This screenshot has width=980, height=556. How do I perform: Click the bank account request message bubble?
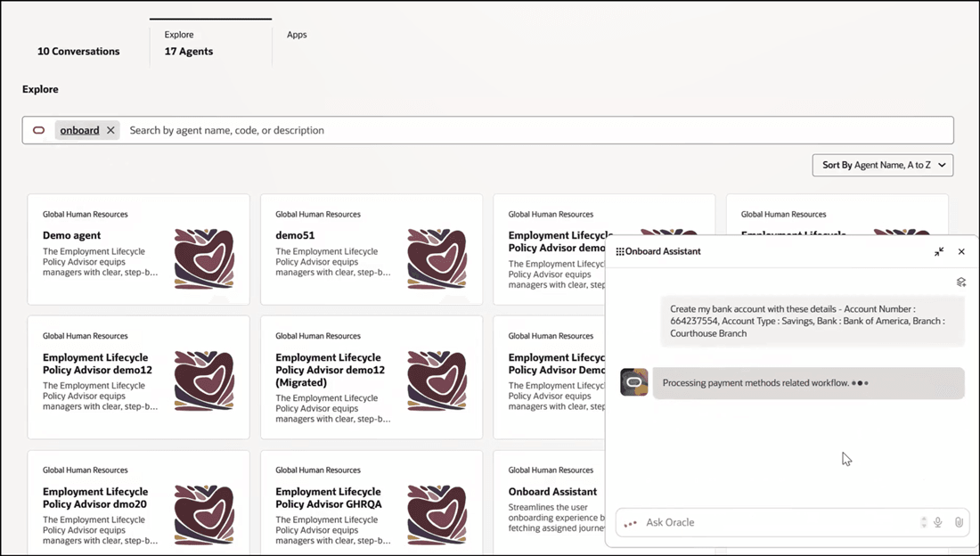pyautogui.click(x=812, y=321)
